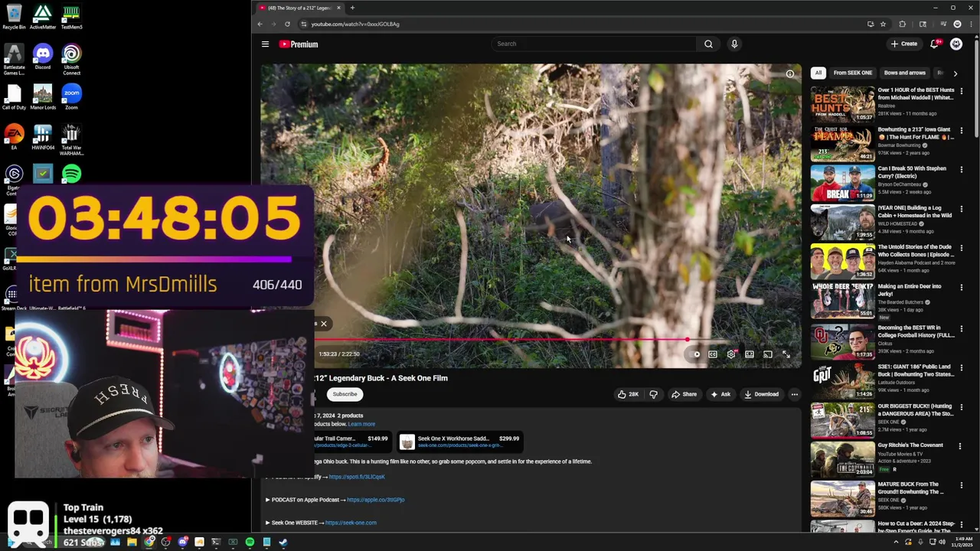Switch to the YouTube browser tab
This screenshot has height=551, width=980.
tap(299, 8)
